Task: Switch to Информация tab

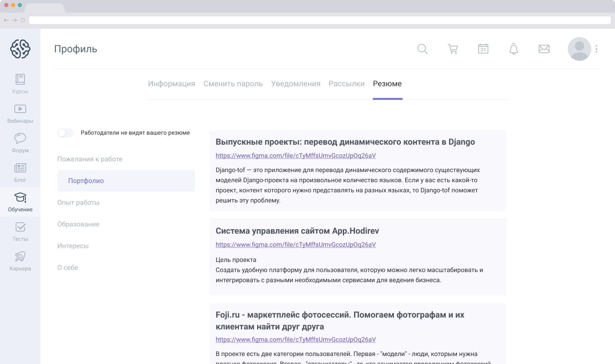Action: (171, 84)
